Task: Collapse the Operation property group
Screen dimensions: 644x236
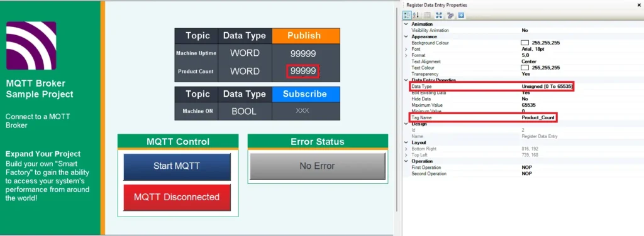Action: [x=406, y=161]
